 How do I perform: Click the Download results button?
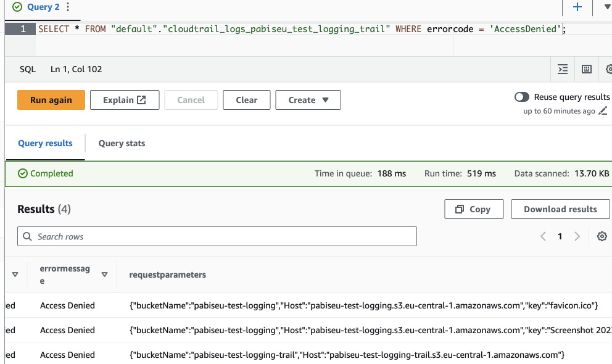560,209
